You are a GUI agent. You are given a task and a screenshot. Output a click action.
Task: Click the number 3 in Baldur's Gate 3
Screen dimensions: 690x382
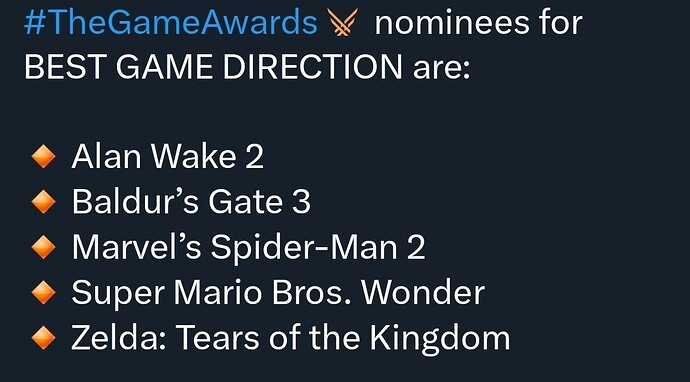[x=301, y=202]
